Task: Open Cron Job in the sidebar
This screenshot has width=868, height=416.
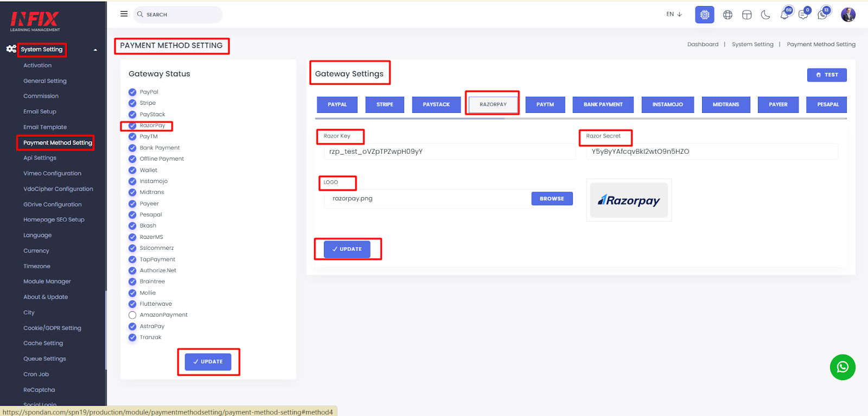Action: coord(36,374)
